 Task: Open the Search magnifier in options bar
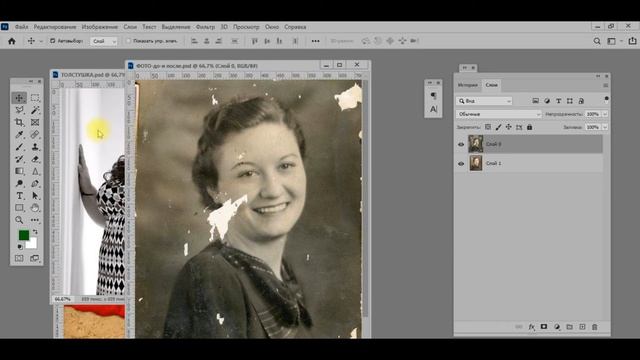pyautogui.click(x=597, y=41)
